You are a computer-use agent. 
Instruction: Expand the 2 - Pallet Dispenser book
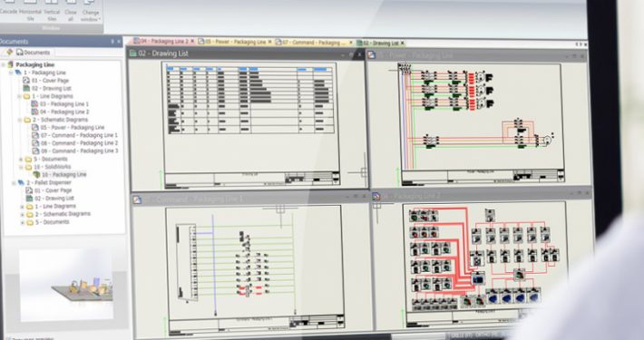click(14, 183)
